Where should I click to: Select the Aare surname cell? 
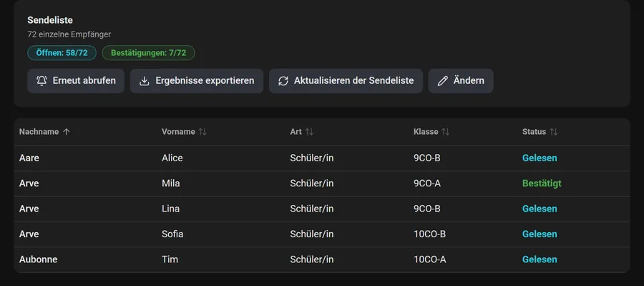(29, 158)
